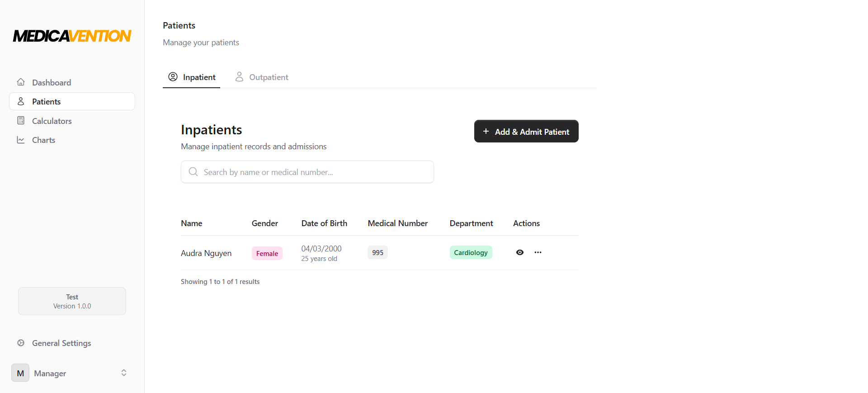Open General Settings link
Viewport: 868px width, 393px height.
click(x=61, y=343)
